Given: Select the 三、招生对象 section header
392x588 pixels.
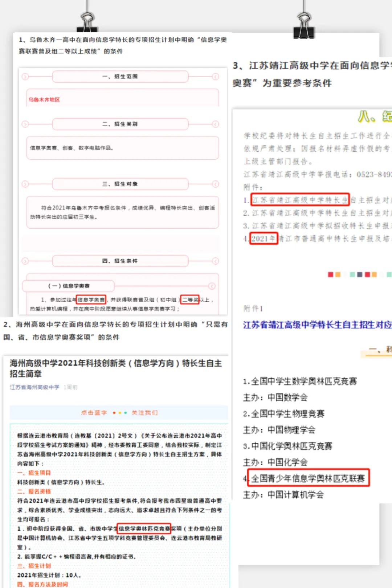Looking at the screenshot, I should 120,184.
